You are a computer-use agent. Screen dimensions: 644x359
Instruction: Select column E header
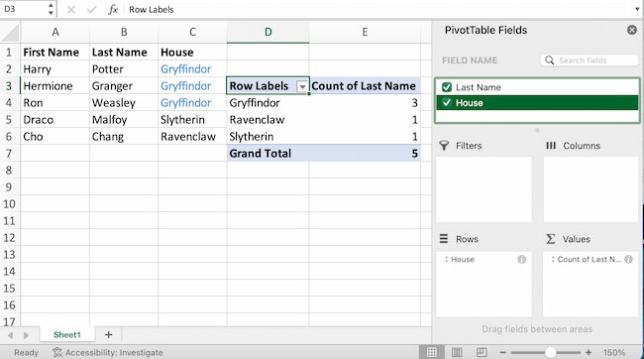pyautogui.click(x=365, y=32)
